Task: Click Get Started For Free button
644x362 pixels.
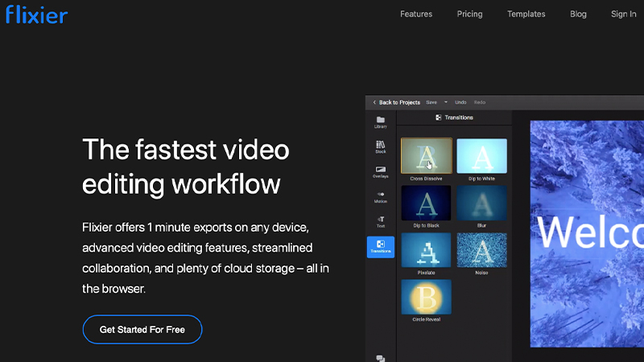Action: 142,330
